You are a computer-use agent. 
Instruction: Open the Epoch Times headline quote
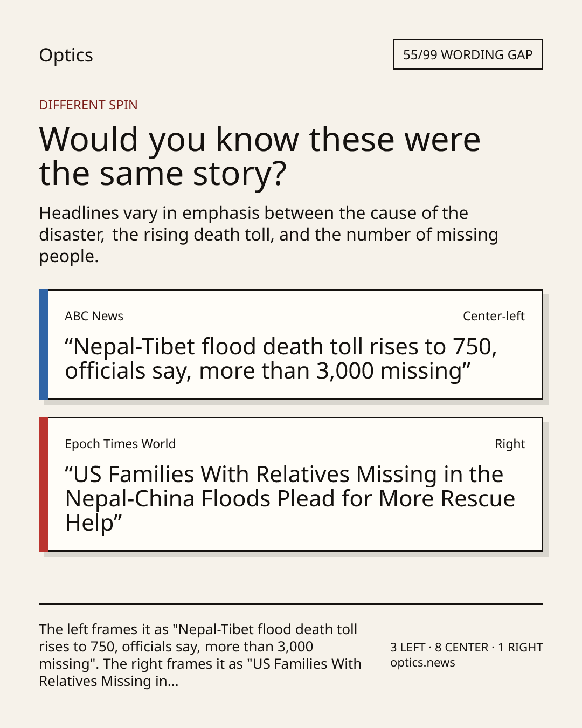tap(290, 499)
